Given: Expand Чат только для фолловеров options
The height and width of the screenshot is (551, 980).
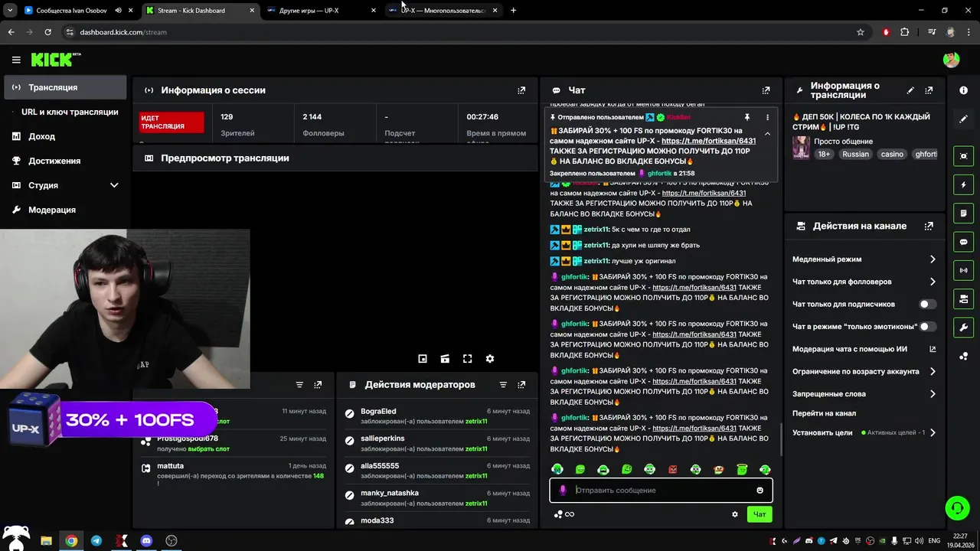Looking at the screenshot, I should point(933,282).
